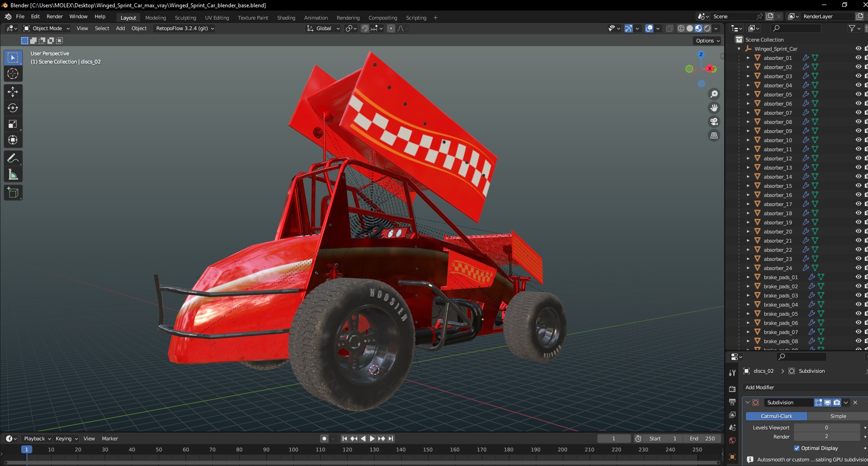This screenshot has width=868, height=466.
Task: Open RetopoFlow 3.2.4 (git) dropdown
Action: [185, 28]
